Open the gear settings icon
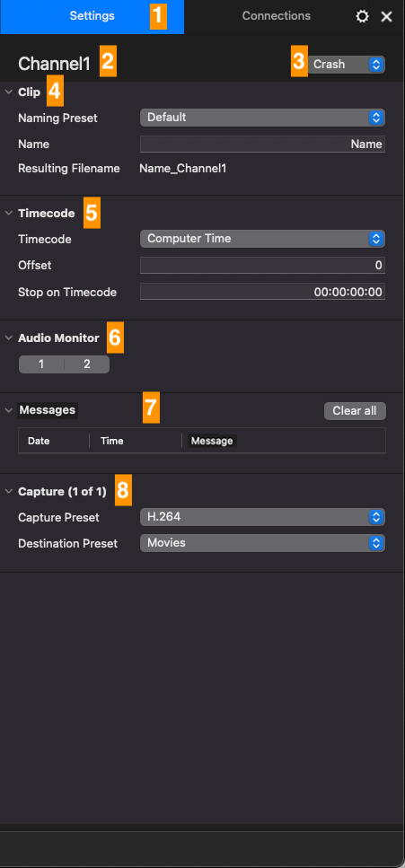The width and height of the screenshot is (405, 868). [x=362, y=17]
